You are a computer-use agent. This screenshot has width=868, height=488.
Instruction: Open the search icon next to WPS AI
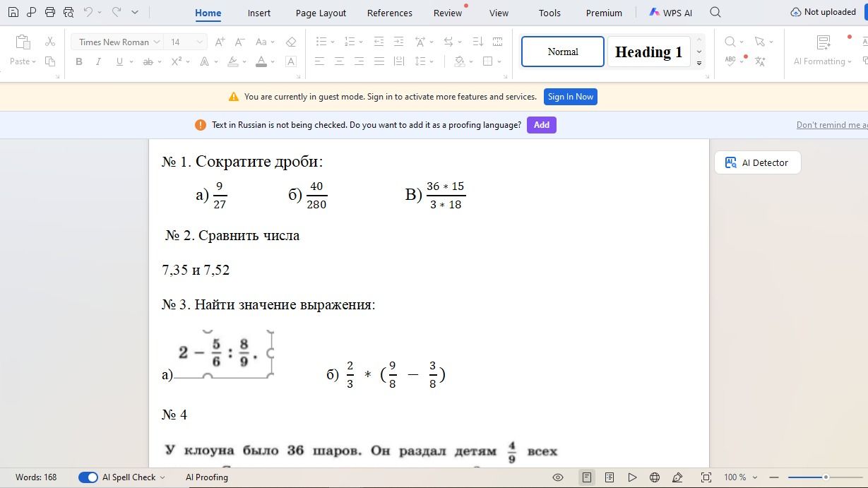click(715, 12)
